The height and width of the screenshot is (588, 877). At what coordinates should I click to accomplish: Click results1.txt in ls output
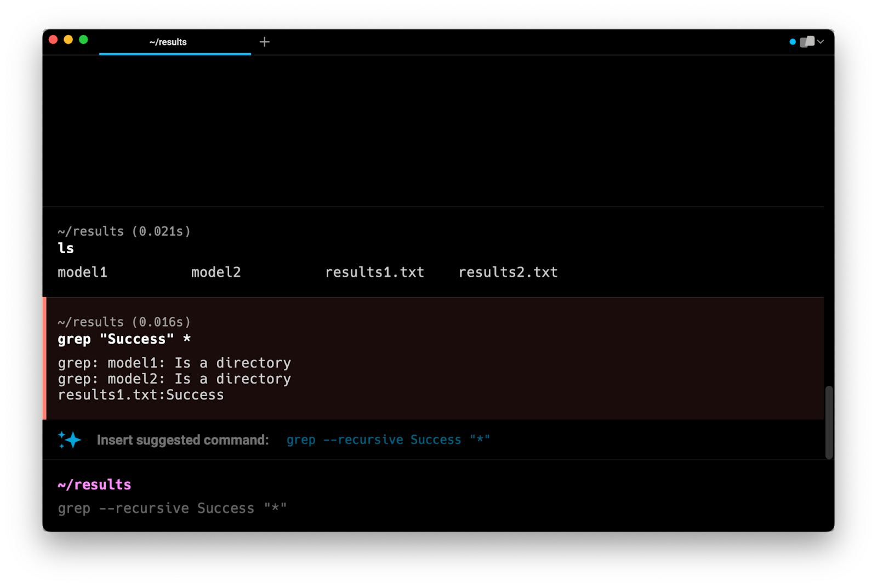(374, 272)
